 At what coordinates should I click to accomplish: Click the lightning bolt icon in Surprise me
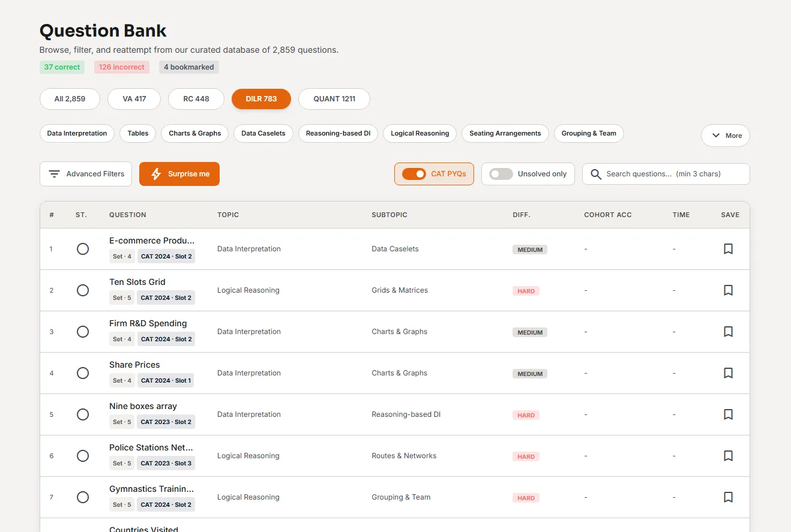[x=156, y=174]
